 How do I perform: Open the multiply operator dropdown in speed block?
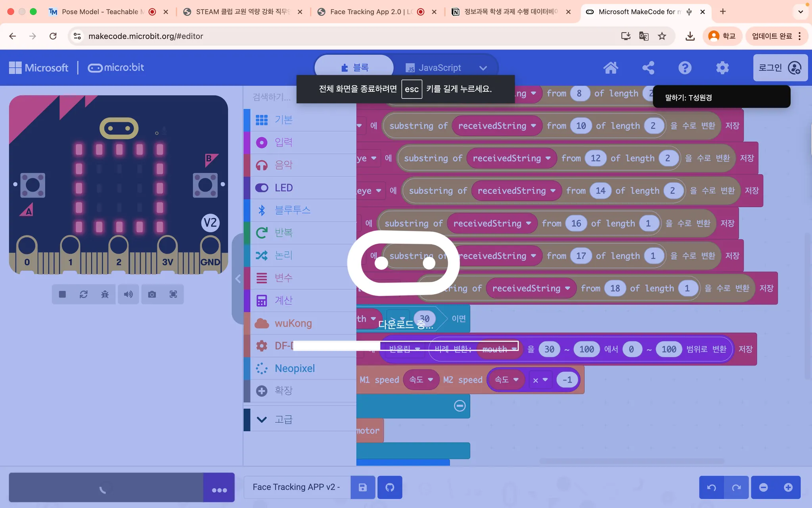coord(540,380)
